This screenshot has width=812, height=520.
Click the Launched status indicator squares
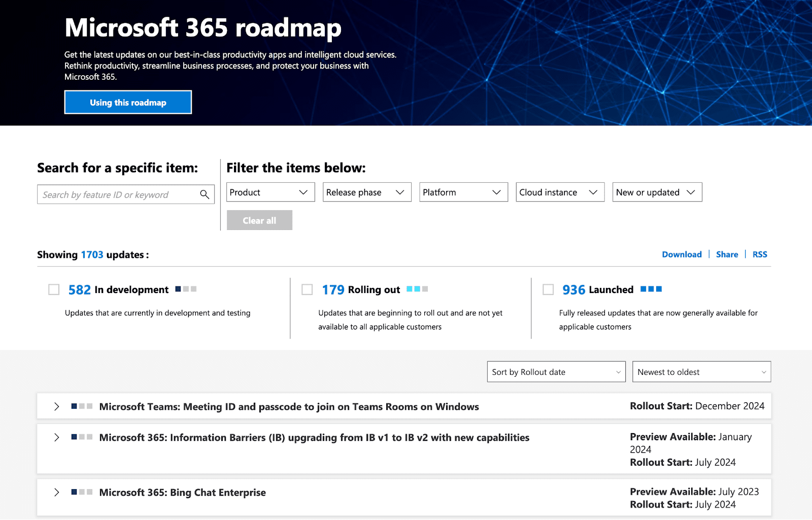coord(651,289)
